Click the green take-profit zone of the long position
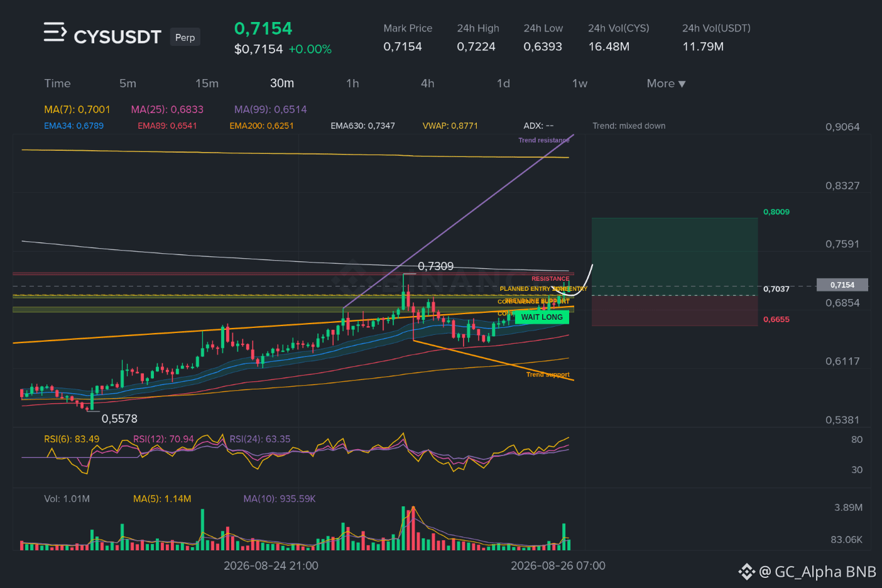Screen dimensions: 882x588 [x=675, y=256]
